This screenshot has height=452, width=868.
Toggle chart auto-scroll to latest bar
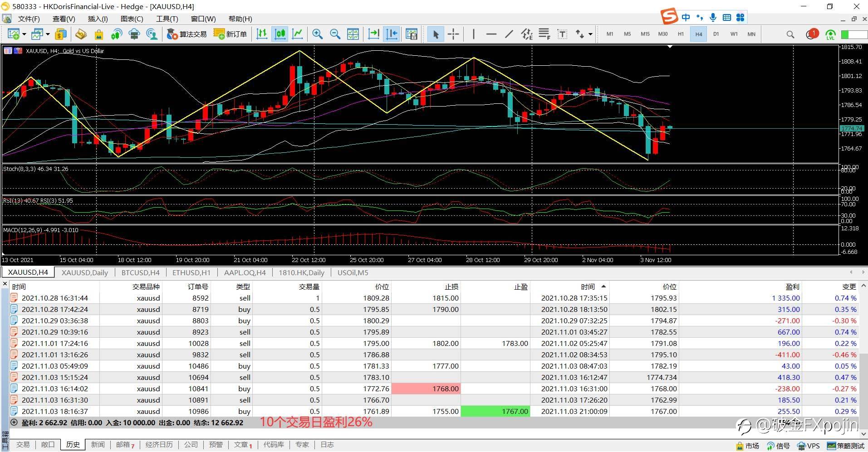[373, 34]
